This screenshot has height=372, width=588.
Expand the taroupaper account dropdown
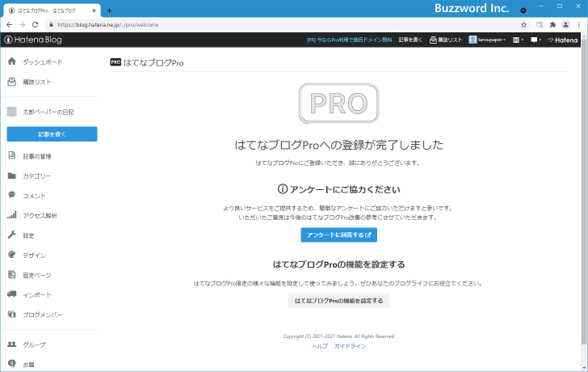point(487,40)
